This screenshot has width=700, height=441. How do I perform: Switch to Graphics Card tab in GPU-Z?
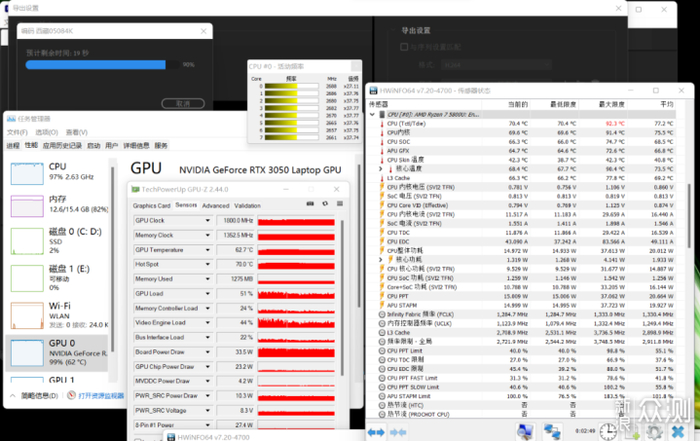(x=151, y=206)
